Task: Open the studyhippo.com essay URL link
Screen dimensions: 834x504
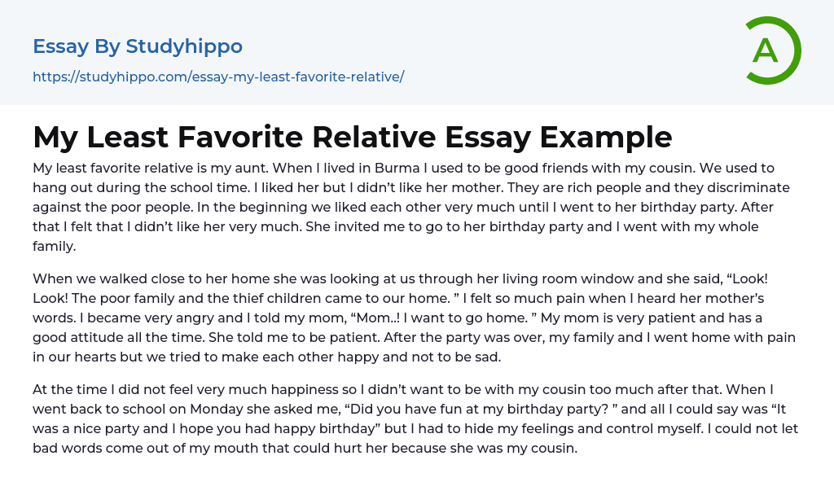Action: point(218,77)
